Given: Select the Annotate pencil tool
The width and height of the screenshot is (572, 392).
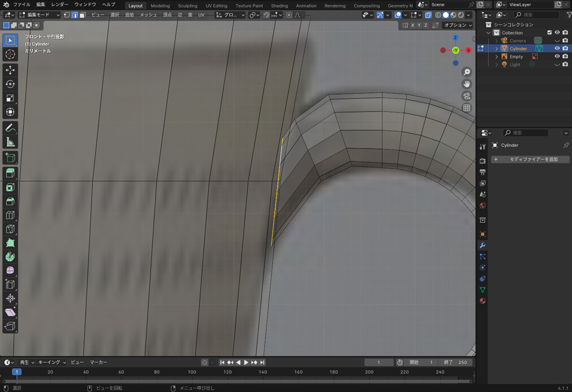Looking at the screenshot, I should pyautogui.click(x=10, y=128).
